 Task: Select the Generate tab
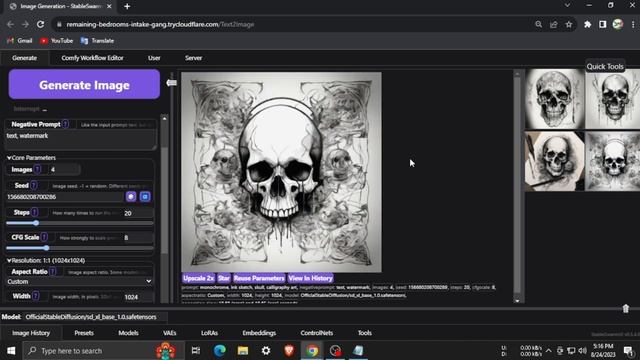(24, 58)
